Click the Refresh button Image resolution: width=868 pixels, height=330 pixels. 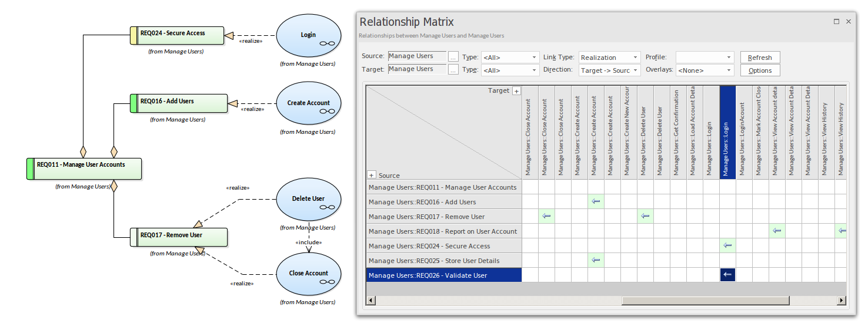click(x=760, y=57)
